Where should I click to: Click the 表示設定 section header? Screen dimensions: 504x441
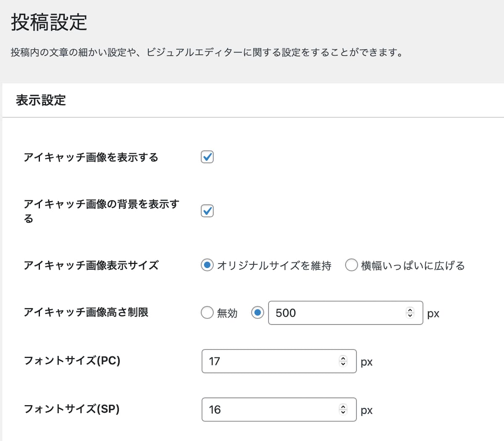41,100
